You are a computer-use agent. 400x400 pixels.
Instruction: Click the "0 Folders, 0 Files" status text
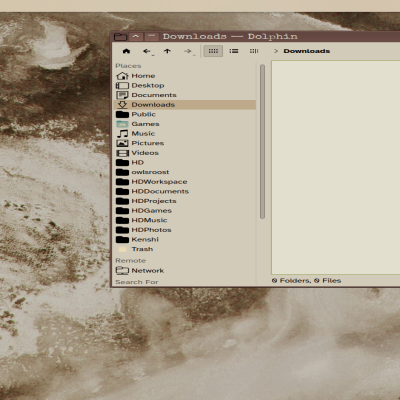click(x=306, y=281)
